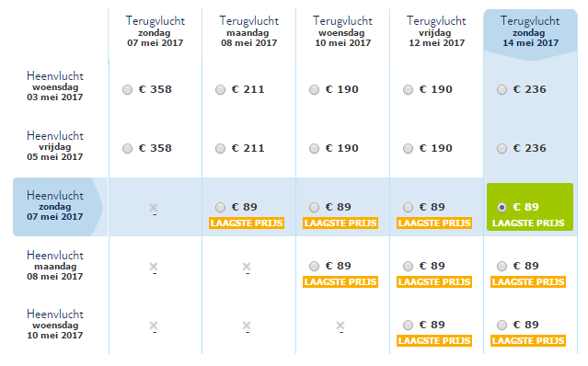Viewport: 588px width, 366px height.
Task: Pick €236 fare for 05 mei to 14 mei
Action: 502,149
